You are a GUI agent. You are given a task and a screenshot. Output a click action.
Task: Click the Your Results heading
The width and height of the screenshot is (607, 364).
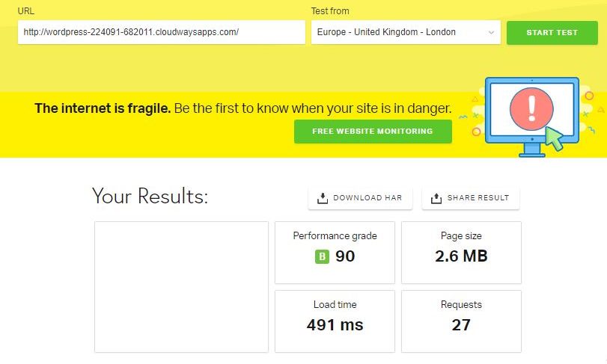pyautogui.click(x=150, y=196)
